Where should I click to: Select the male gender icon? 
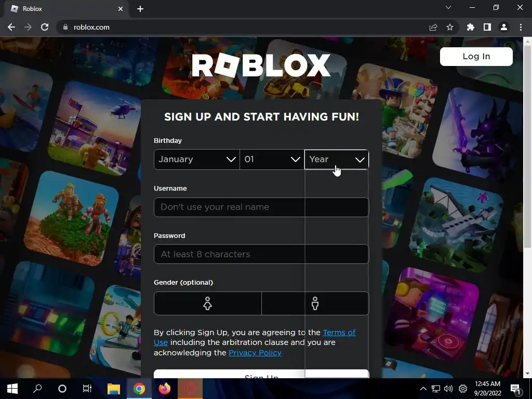315,303
